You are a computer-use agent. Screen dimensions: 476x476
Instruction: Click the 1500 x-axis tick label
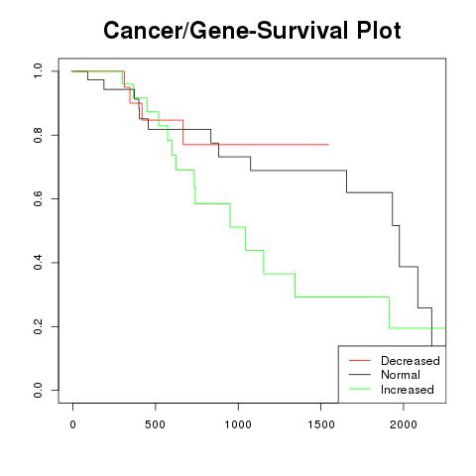coord(321,424)
